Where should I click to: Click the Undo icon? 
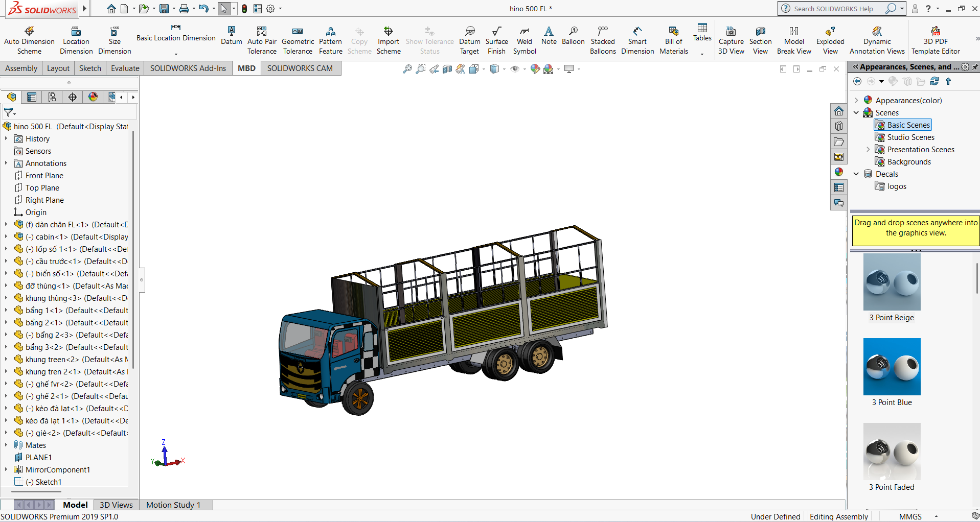[203, 9]
